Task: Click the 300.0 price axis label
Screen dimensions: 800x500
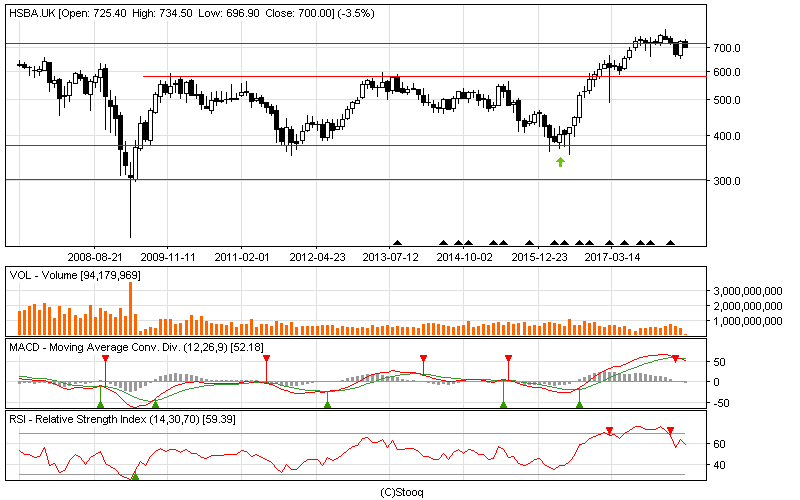Action: point(727,181)
